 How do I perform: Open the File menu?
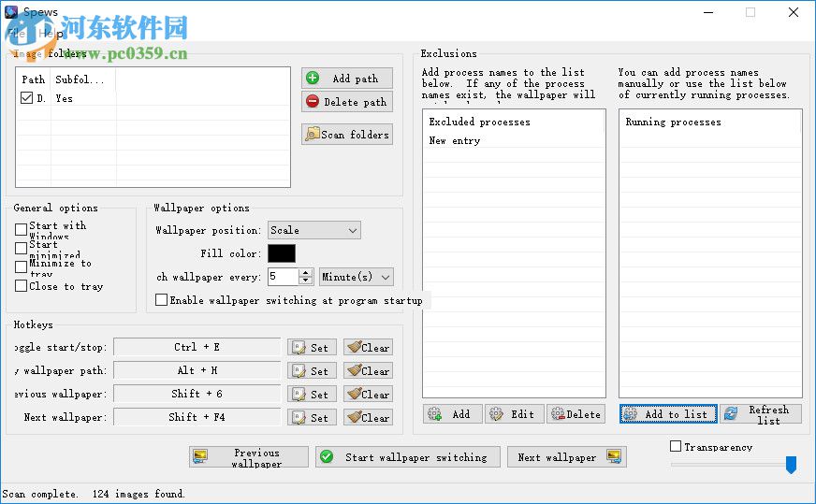point(16,34)
